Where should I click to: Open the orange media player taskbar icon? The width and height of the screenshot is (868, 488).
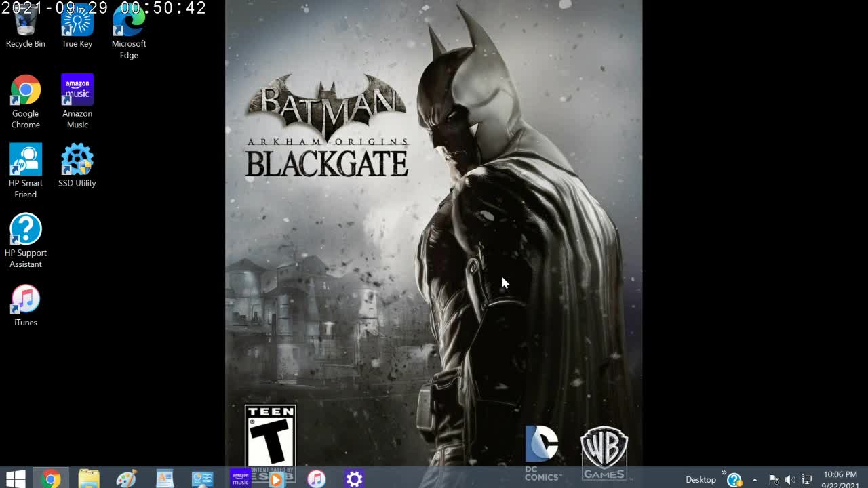click(277, 479)
